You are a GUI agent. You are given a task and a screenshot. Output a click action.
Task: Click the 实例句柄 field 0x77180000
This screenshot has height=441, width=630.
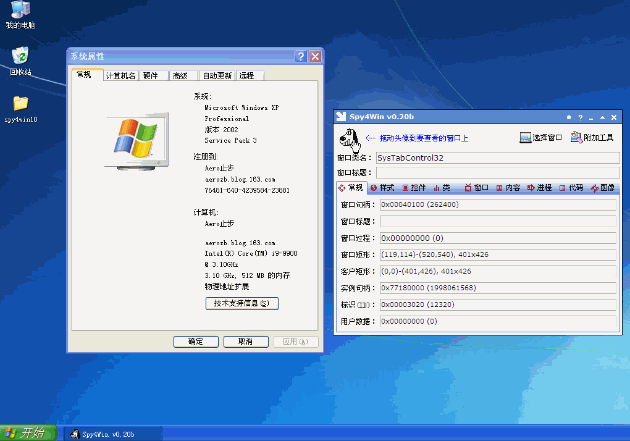(x=498, y=288)
